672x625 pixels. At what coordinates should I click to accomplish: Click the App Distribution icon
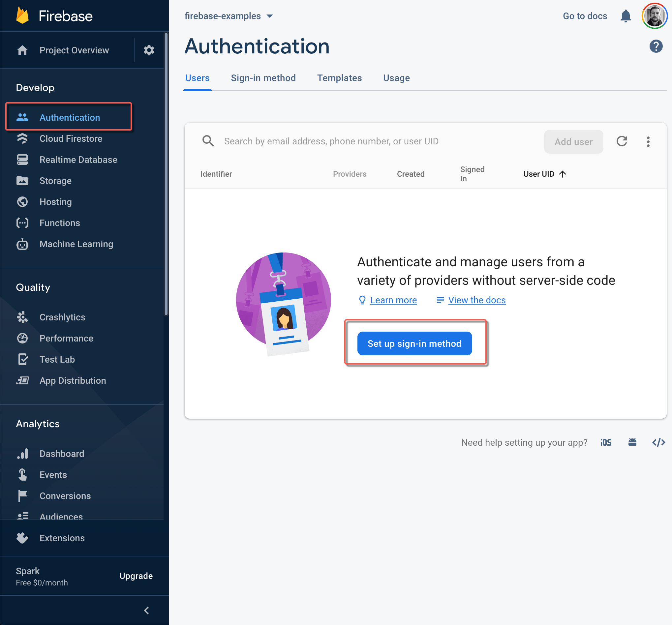(22, 380)
